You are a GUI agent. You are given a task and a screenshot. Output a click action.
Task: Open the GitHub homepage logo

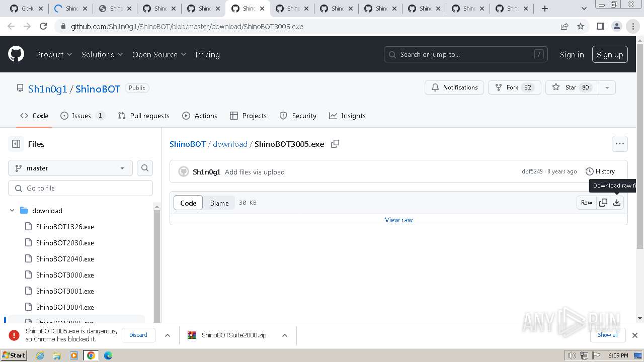click(x=16, y=54)
